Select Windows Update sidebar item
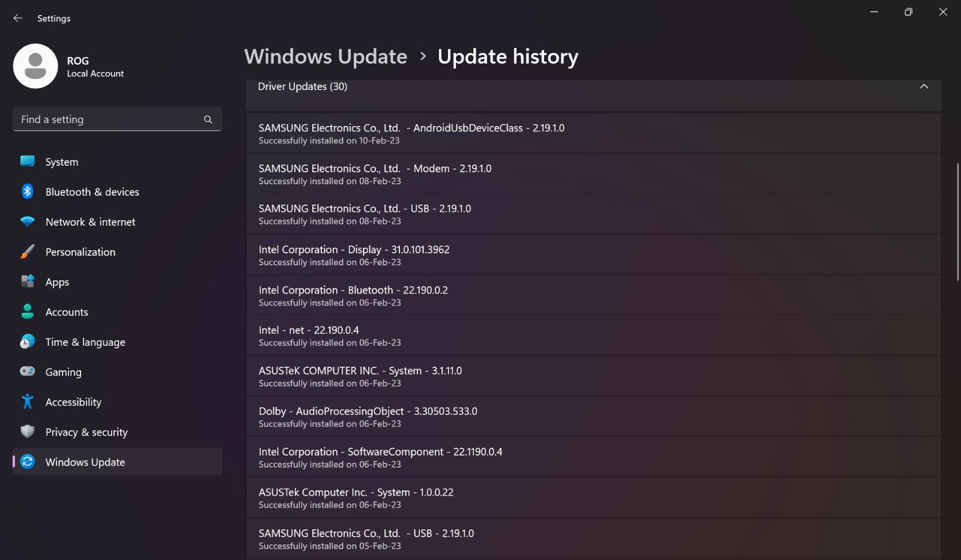 pyautogui.click(x=117, y=462)
